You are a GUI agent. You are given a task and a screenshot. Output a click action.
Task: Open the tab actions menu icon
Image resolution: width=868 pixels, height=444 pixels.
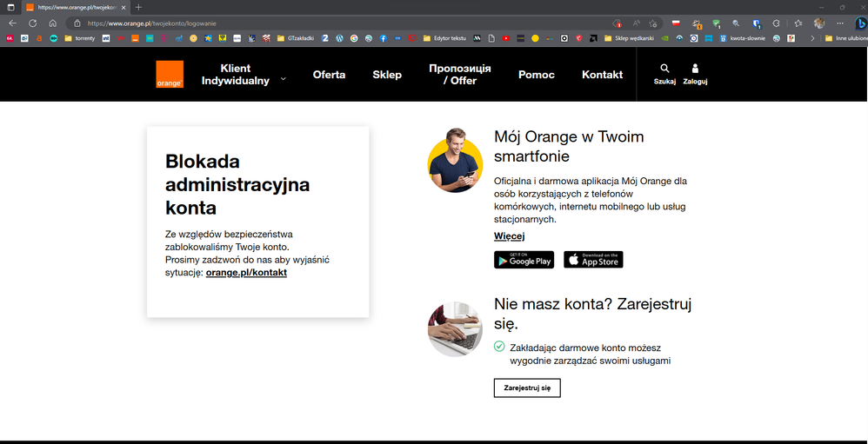pyautogui.click(x=10, y=7)
